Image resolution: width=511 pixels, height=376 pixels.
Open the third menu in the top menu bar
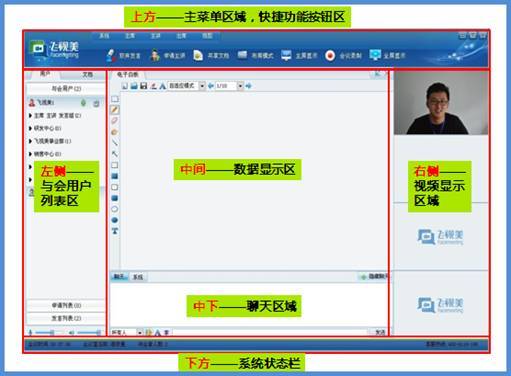pos(155,36)
